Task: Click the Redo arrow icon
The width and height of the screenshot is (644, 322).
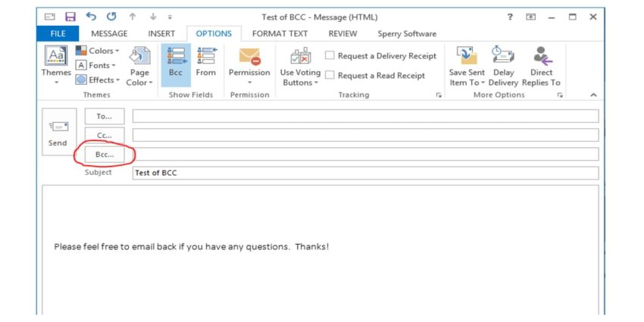Action: click(x=111, y=17)
